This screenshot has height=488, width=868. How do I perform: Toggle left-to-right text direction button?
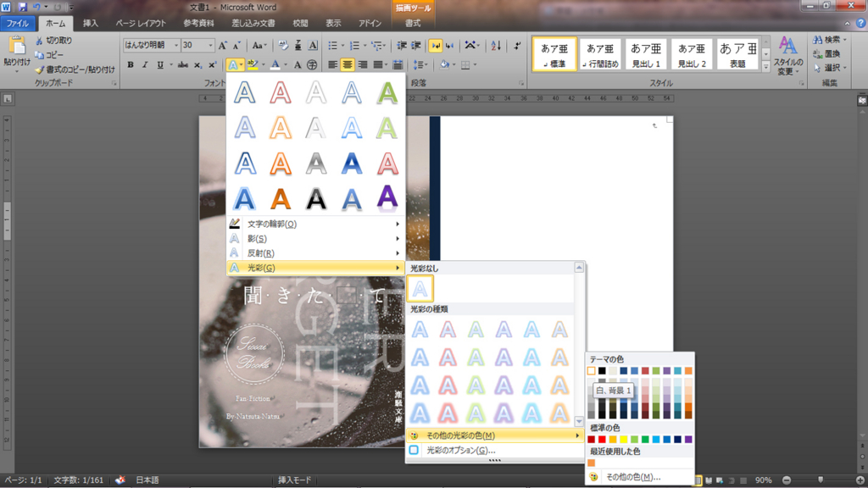pyautogui.click(x=435, y=46)
